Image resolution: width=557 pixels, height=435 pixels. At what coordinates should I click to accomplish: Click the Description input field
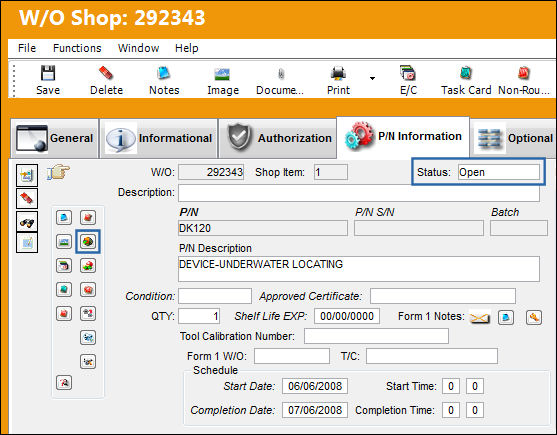[359, 193]
